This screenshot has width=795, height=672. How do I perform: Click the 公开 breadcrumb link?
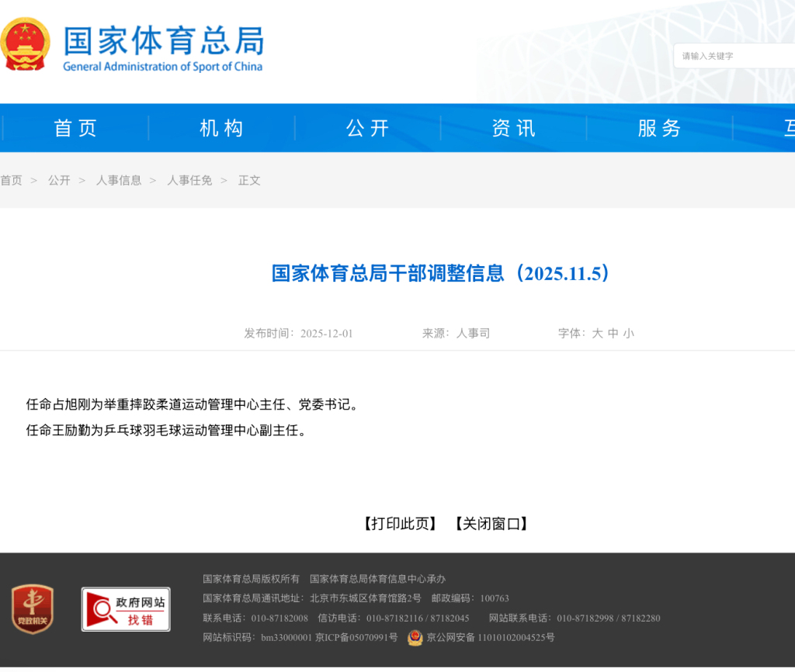pos(59,179)
